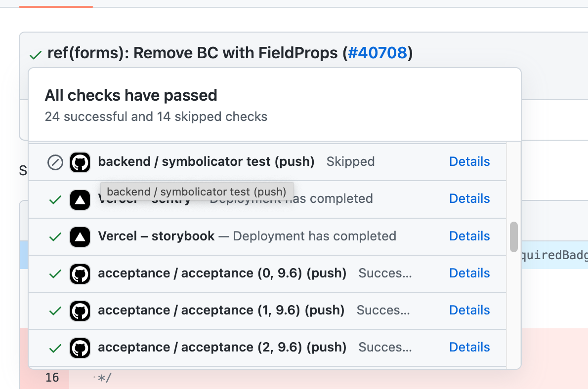Open Details for the symbolicator test check
This screenshot has height=389, width=588.
tap(469, 161)
